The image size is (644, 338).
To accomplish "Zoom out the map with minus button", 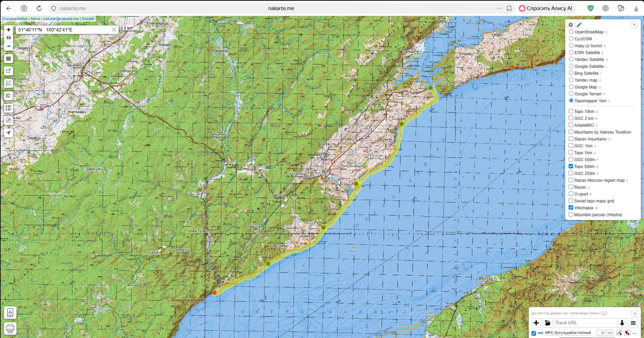I will (x=9, y=46).
